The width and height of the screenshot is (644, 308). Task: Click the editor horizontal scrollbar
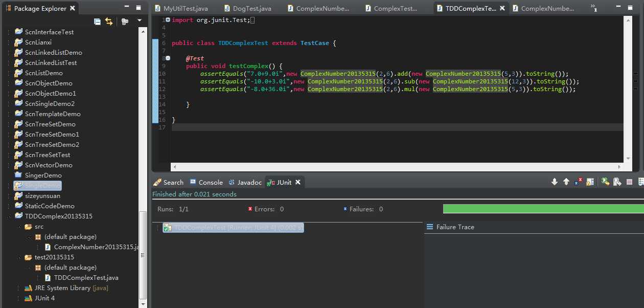[x=397, y=167]
